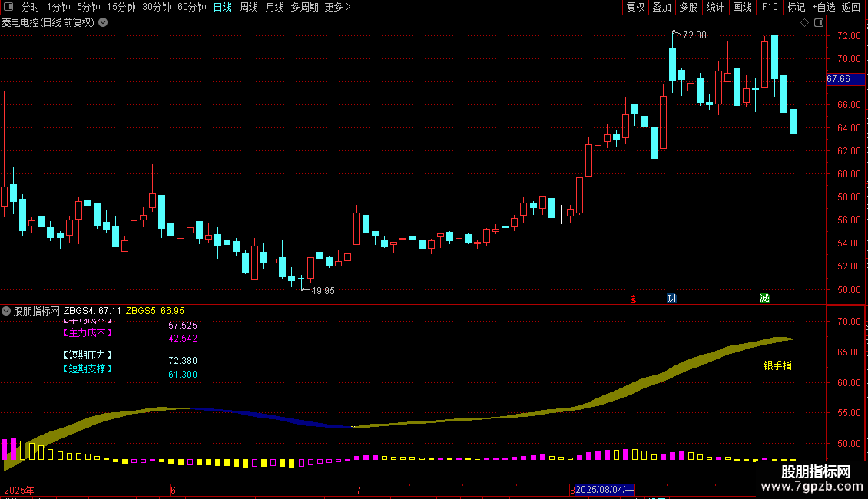Click the 股朋指标网 indicator name
Viewport: 868px width, 499px height.
click(x=37, y=311)
